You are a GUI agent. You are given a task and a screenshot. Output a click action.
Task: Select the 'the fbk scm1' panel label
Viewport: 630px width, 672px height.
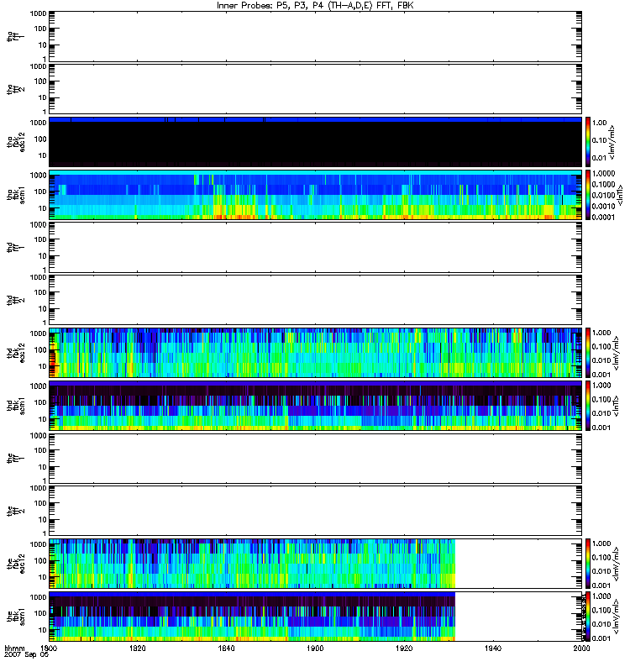(x=15, y=617)
